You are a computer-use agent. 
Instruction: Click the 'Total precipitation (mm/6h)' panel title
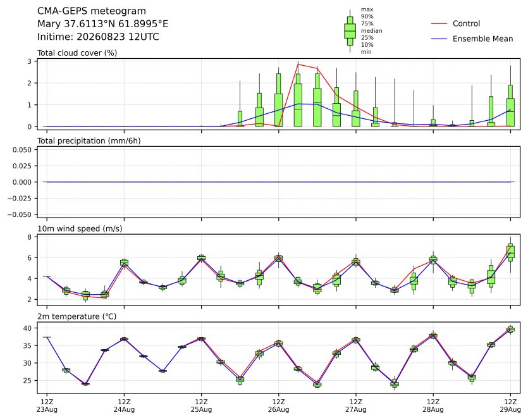coord(89,141)
